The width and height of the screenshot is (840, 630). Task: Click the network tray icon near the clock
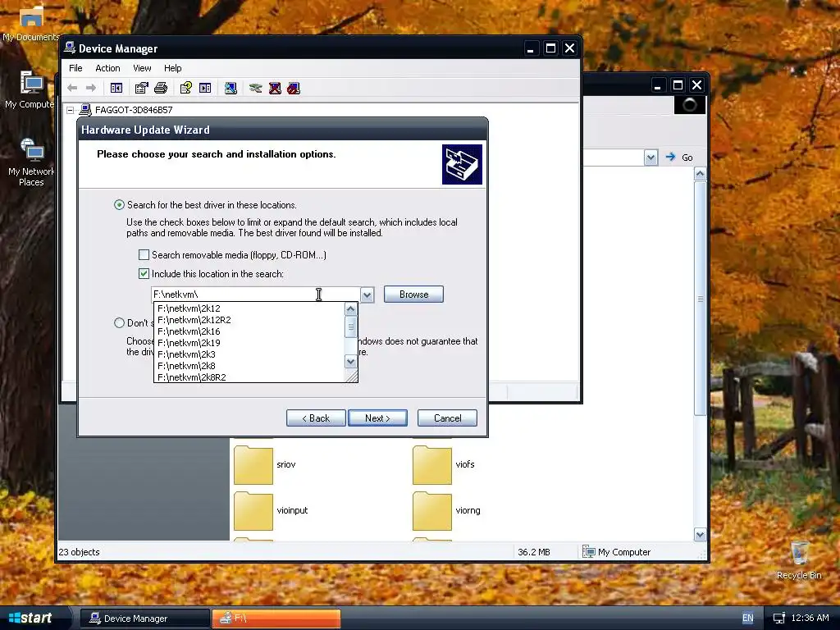click(779, 618)
